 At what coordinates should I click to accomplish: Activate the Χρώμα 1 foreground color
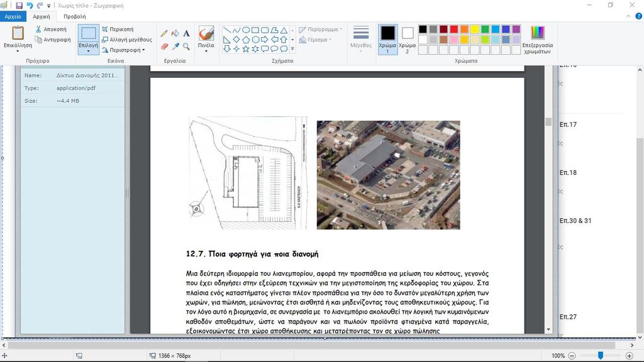387,40
